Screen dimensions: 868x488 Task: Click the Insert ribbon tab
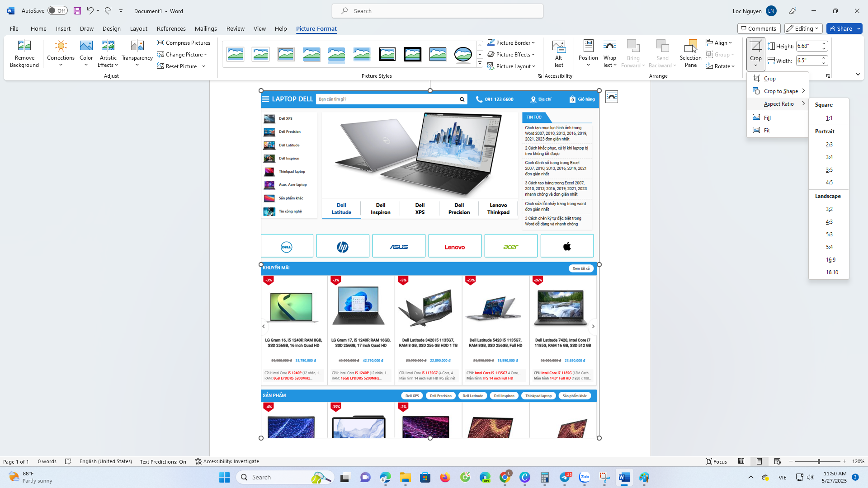pyautogui.click(x=63, y=28)
